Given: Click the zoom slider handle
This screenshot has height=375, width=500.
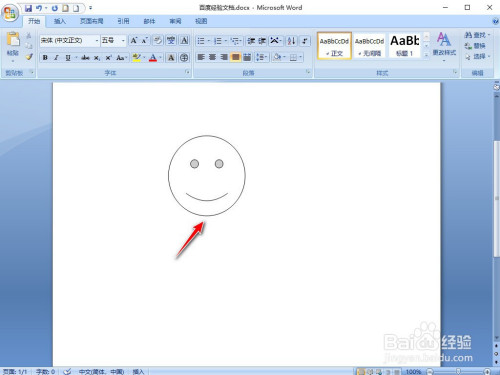Looking at the screenshot, I should pos(459,371).
